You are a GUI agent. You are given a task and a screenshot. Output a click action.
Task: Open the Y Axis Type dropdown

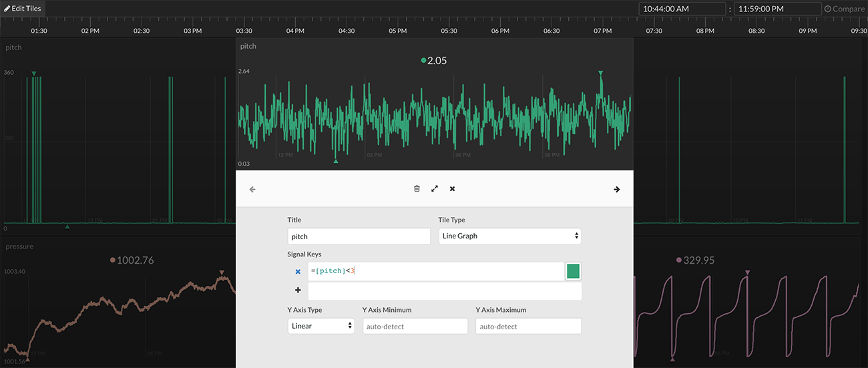[x=321, y=326]
